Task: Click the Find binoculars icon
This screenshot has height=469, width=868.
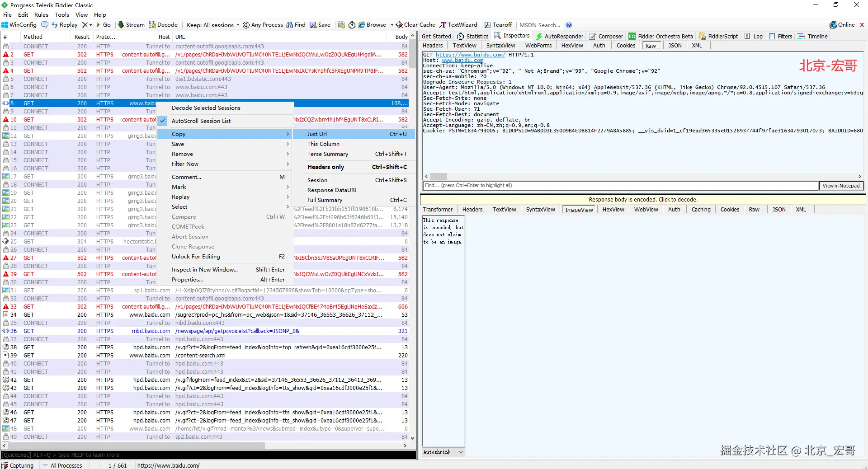Action: pyautogui.click(x=290, y=25)
